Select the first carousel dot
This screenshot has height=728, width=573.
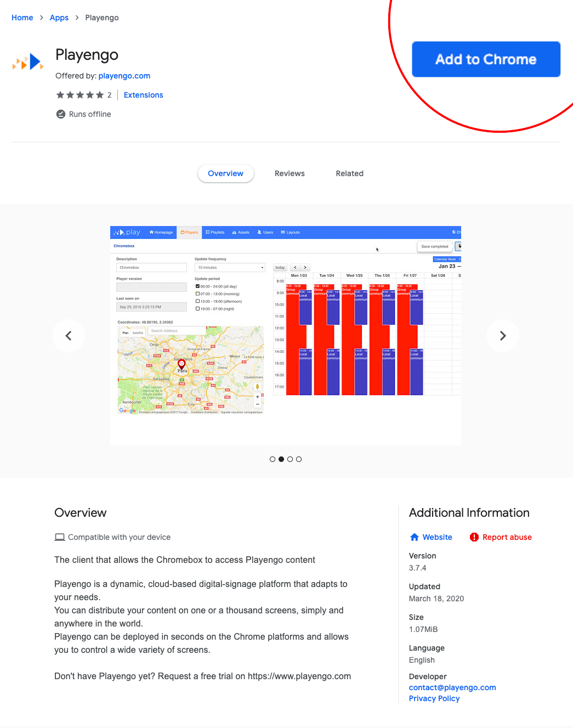[273, 459]
